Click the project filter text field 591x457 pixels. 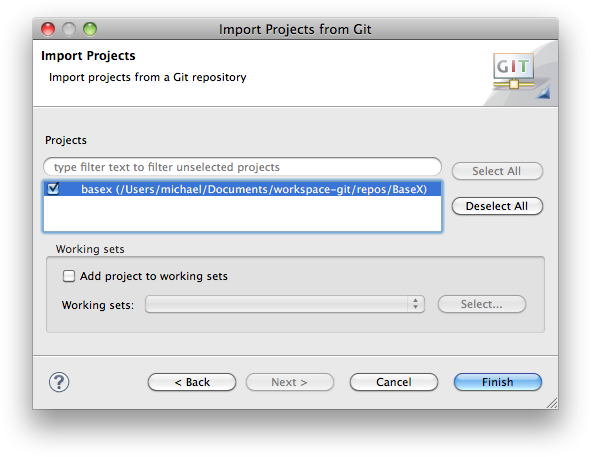pos(242,167)
